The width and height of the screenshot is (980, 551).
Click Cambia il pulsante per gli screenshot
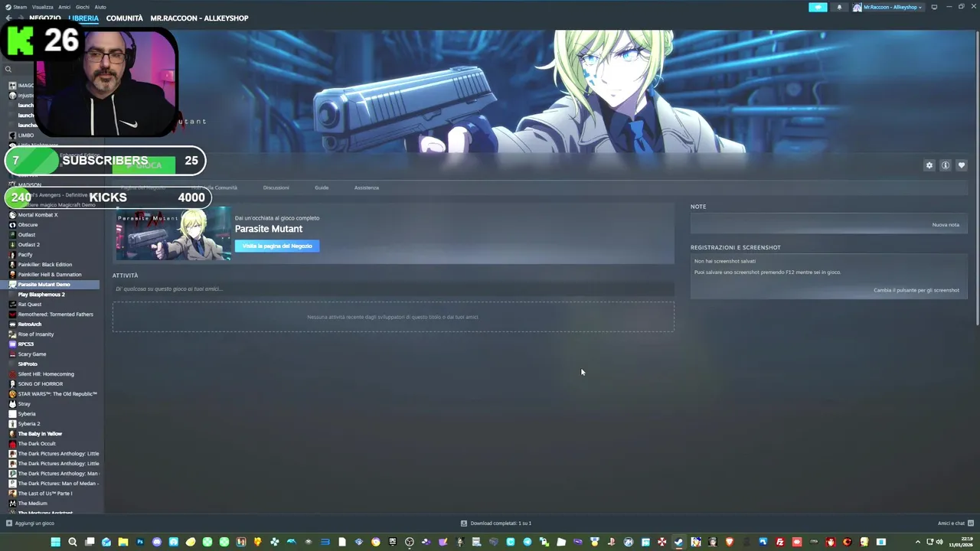[916, 290]
